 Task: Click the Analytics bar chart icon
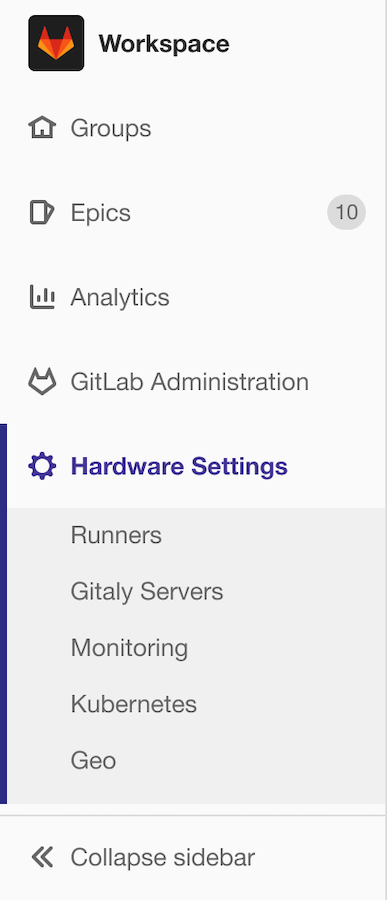click(x=42, y=297)
